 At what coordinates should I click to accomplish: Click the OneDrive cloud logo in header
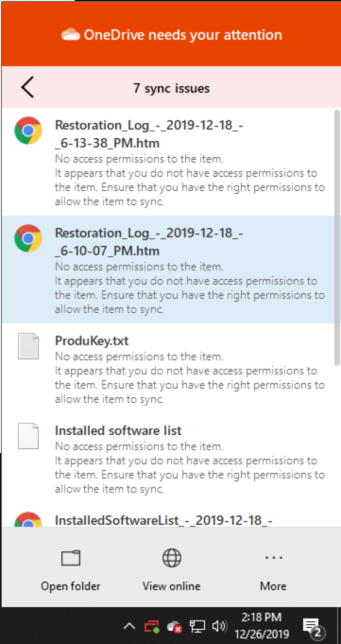coord(71,34)
